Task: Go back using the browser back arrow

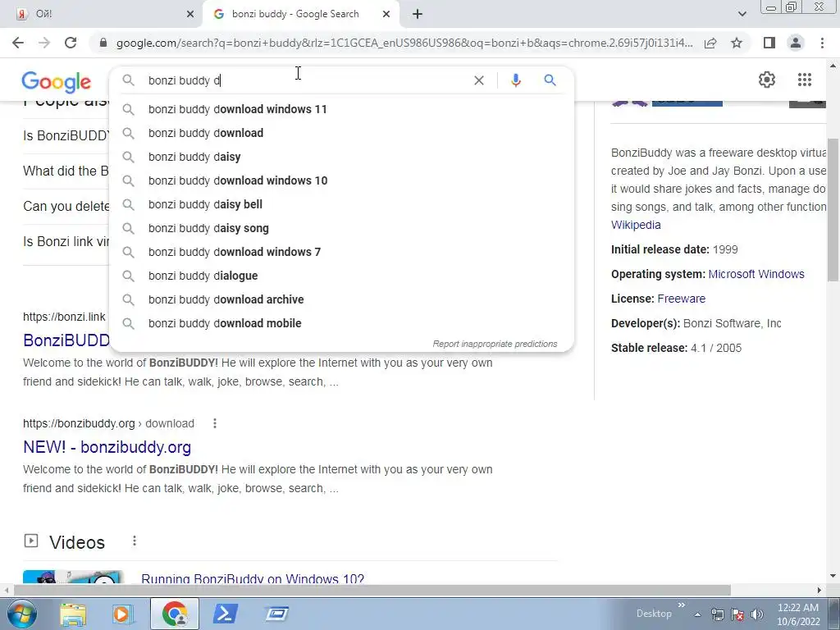Action: tap(18, 43)
